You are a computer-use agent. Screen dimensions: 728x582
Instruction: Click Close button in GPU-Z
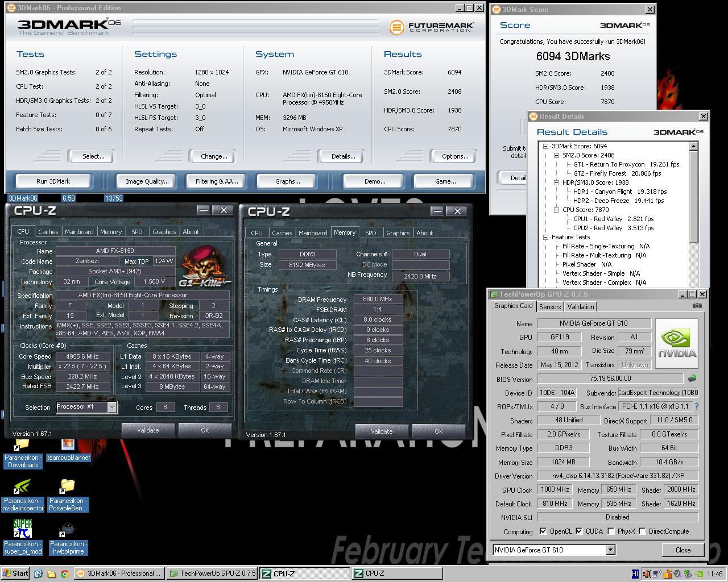pyautogui.click(x=683, y=550)
